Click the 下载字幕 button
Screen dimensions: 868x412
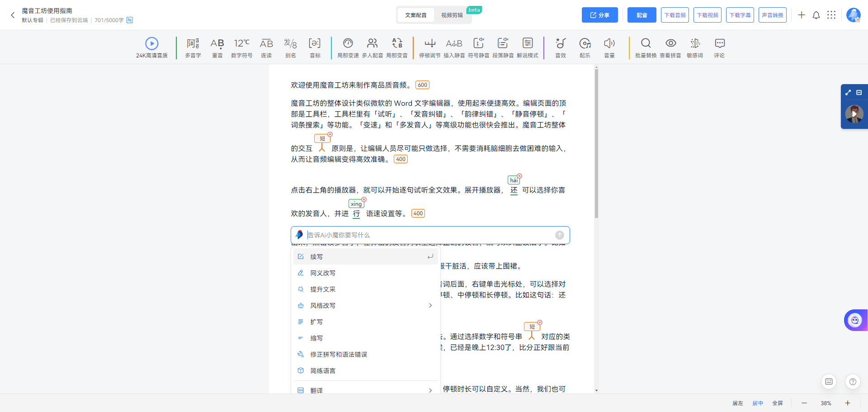pos(740,15)
